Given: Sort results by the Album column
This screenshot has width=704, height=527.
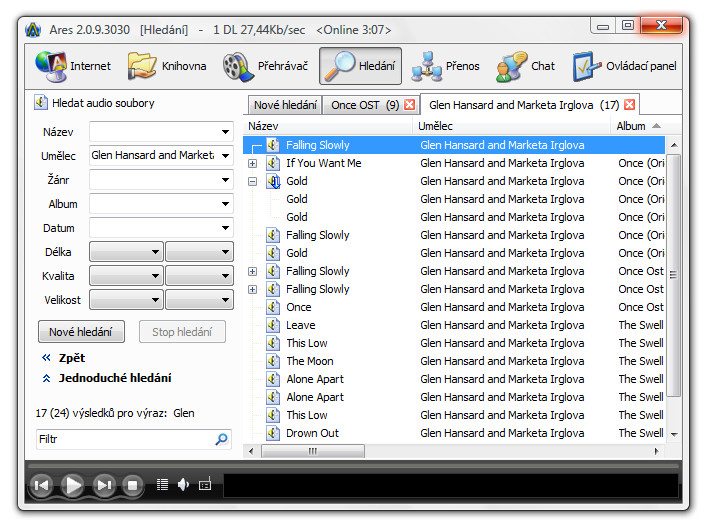Looking at the screenshot, I should pyautogui.click(x=638, y=126).
